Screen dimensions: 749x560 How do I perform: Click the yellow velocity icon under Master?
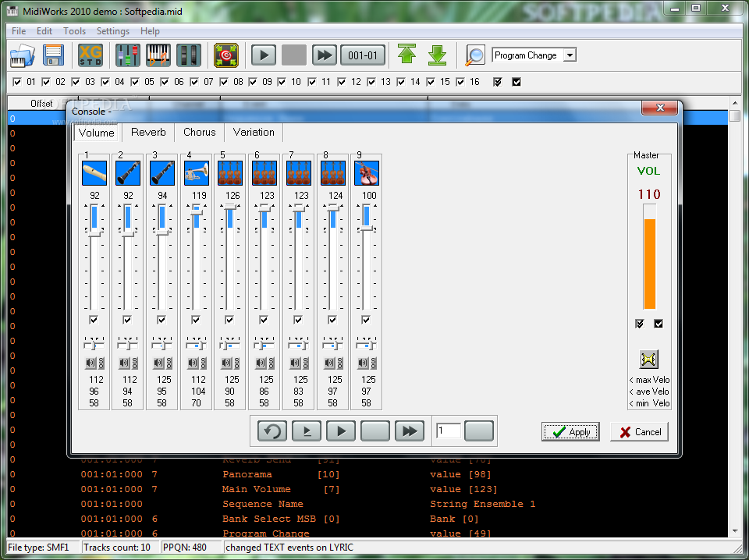[x=648, y=360]
